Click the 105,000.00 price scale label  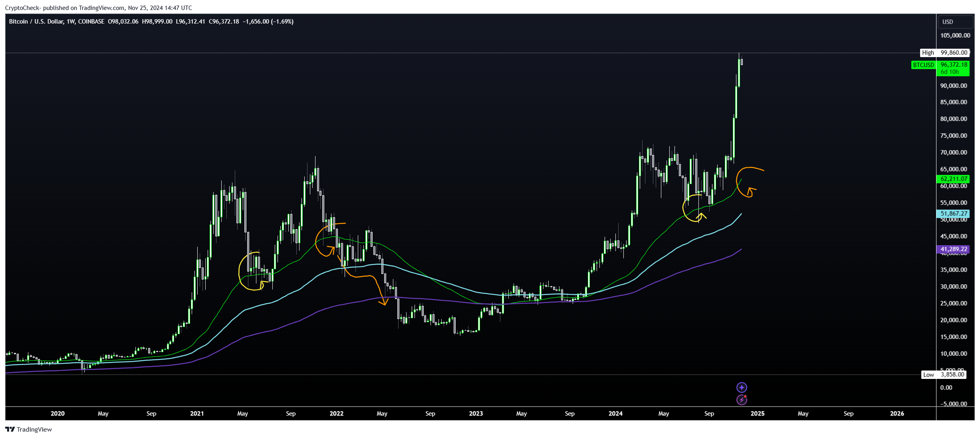point(955,36)
